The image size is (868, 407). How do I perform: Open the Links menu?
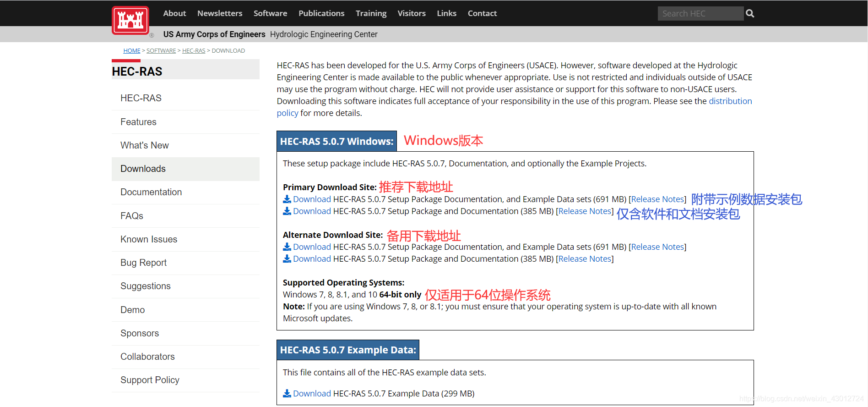coord(446,13)
